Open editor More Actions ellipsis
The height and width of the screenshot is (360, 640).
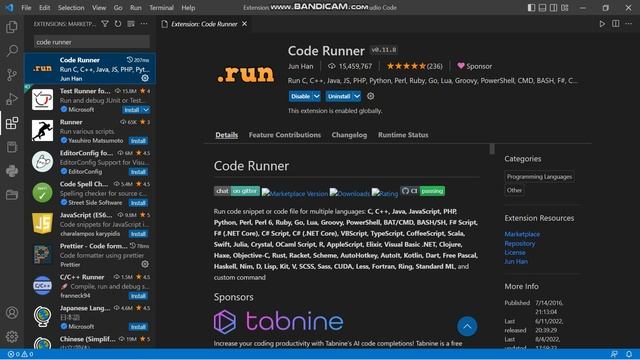[629, 24]
